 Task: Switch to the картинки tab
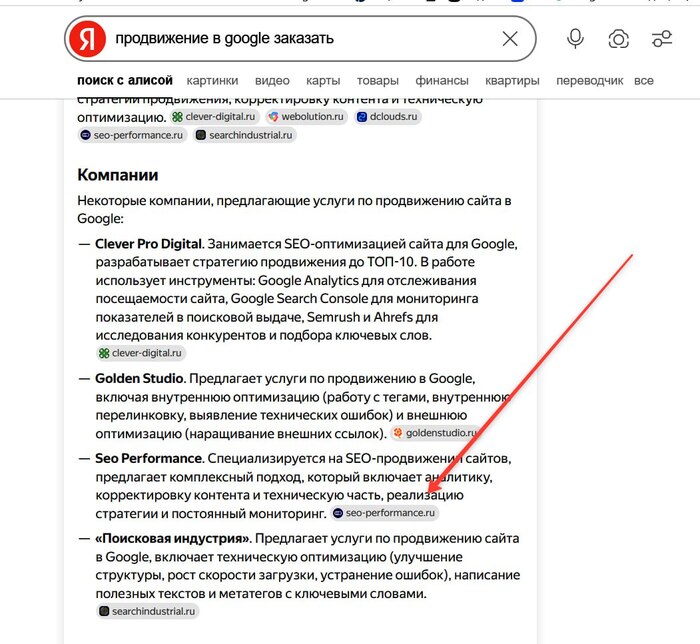click(212, 81)
